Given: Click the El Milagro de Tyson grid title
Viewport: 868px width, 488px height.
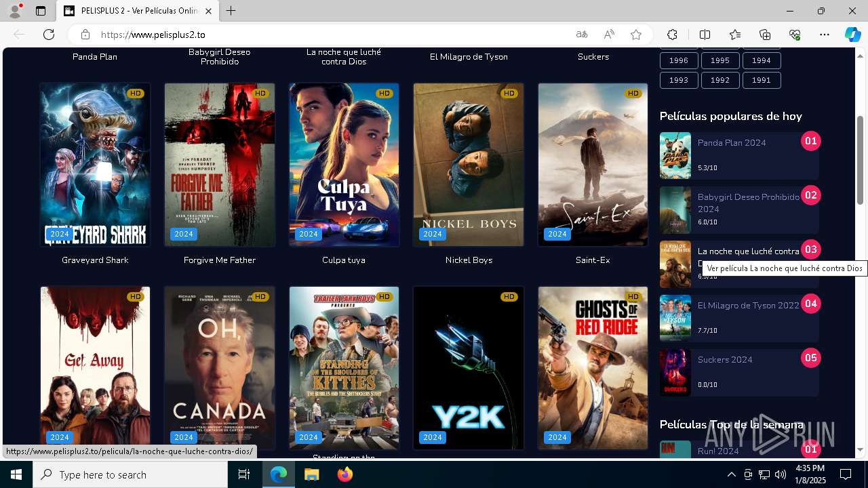Looking at the screenshot, I should click(x=469, y=57).
